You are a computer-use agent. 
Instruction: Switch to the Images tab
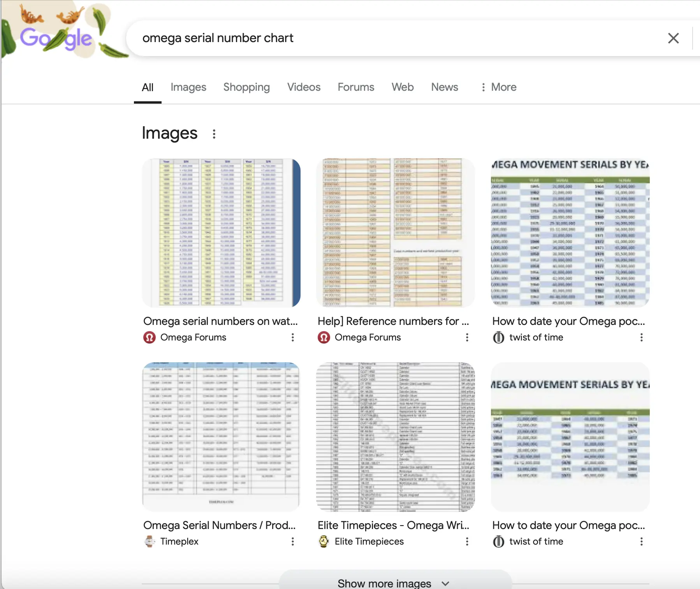tap(188, 87)
